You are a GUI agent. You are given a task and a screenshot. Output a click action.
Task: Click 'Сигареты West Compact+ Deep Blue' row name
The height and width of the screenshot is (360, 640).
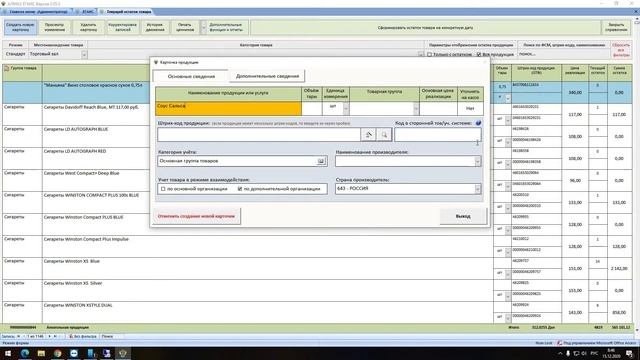[81, 173]
